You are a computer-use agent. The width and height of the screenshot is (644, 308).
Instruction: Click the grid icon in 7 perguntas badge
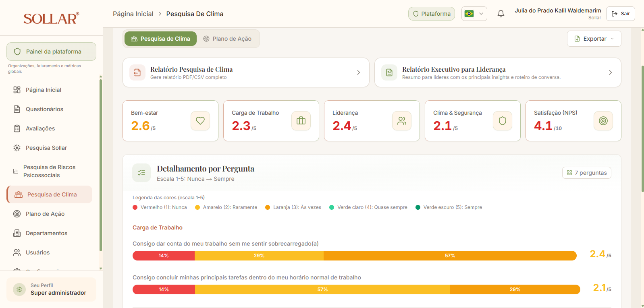[x=569, y=173]
